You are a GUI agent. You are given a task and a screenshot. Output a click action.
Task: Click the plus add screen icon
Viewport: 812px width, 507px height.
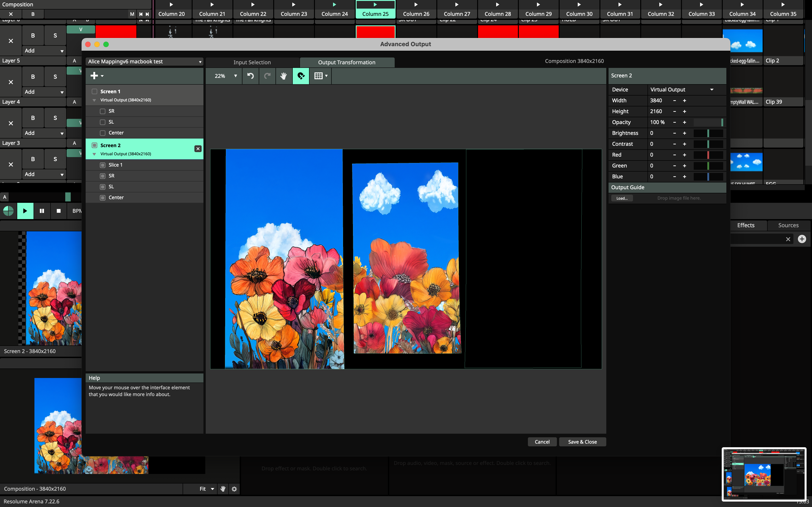coord(95,76)
